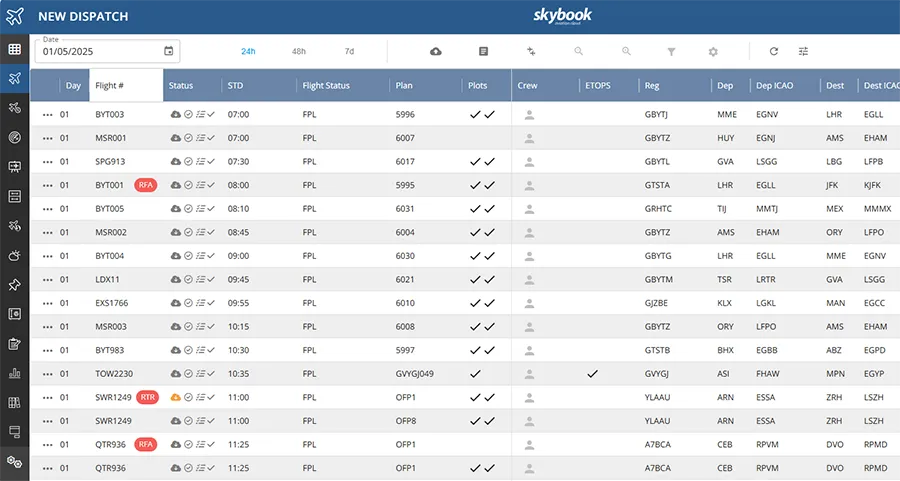
Task: Click the Date input showing 01/05/2025
Action: tap(107, 51)
